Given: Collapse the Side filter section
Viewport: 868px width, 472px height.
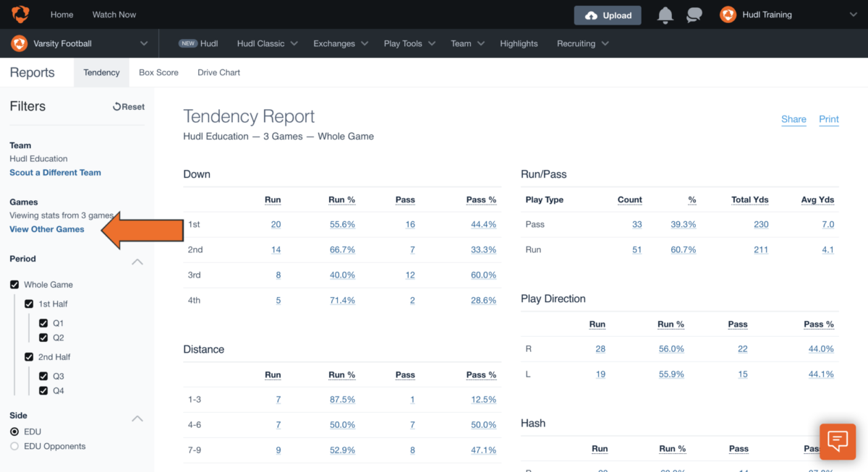Looking at the screenshot, I should (x=137, y=419).
